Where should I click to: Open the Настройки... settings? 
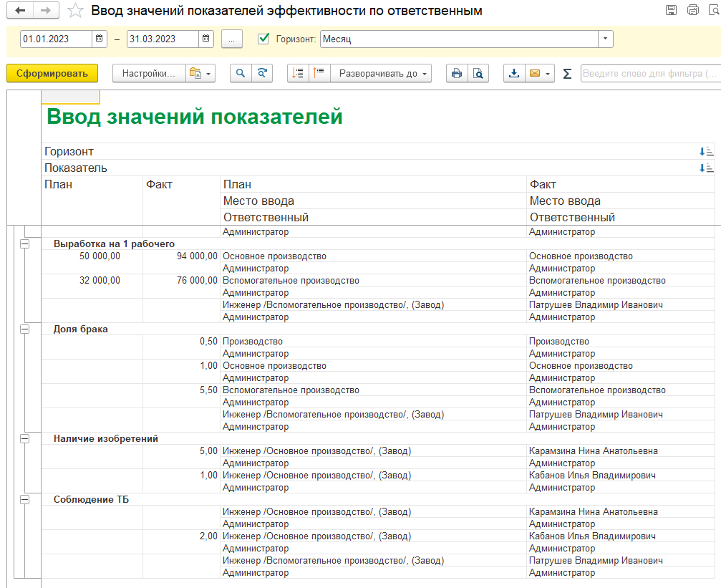tap(149, 74)
